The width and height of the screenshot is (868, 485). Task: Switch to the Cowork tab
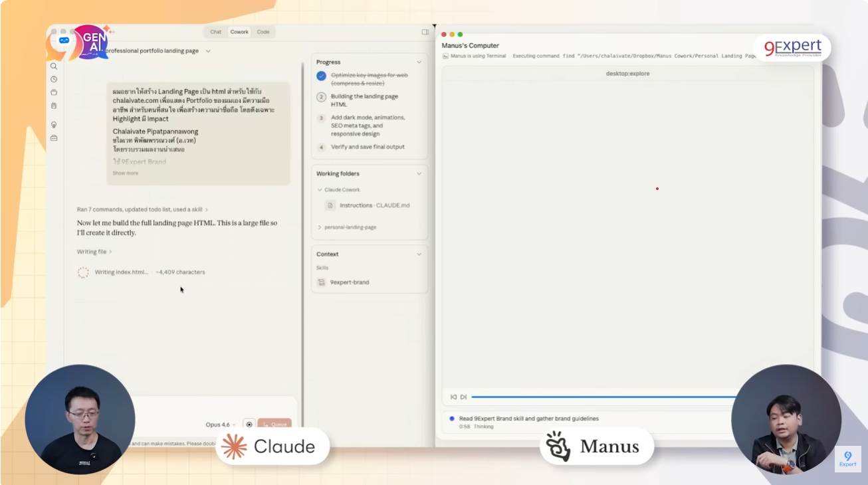239,32
